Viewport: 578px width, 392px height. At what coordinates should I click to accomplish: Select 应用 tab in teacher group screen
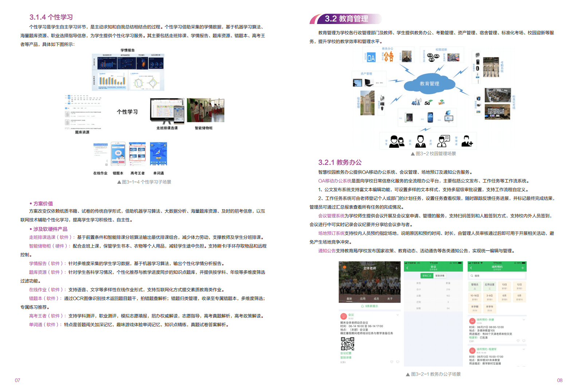[x=363, y=299]
